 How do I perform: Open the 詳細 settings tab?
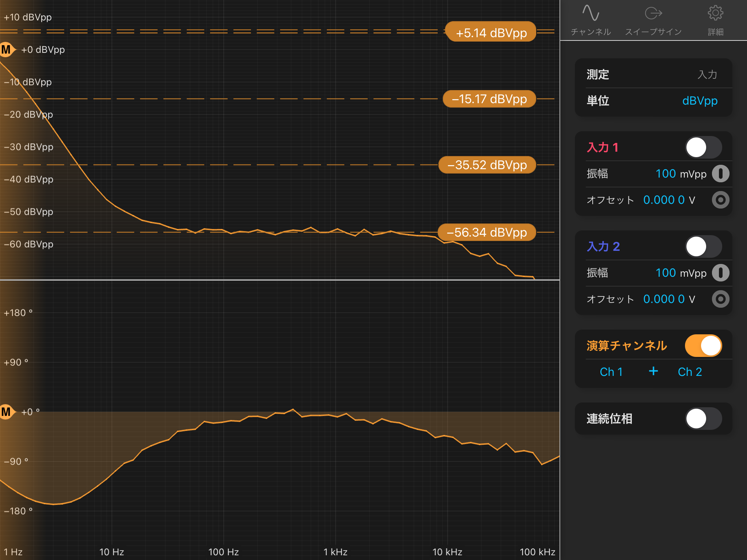(715, 20)
